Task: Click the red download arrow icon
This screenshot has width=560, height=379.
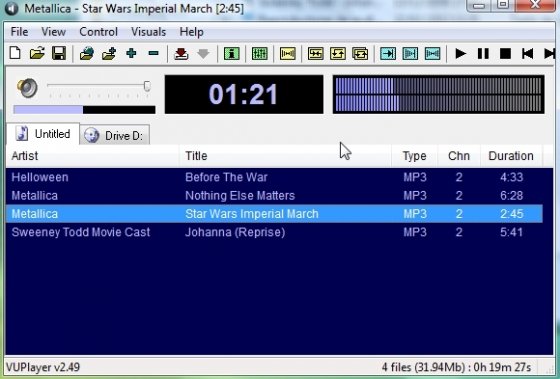Action: (x=181, y=54)
